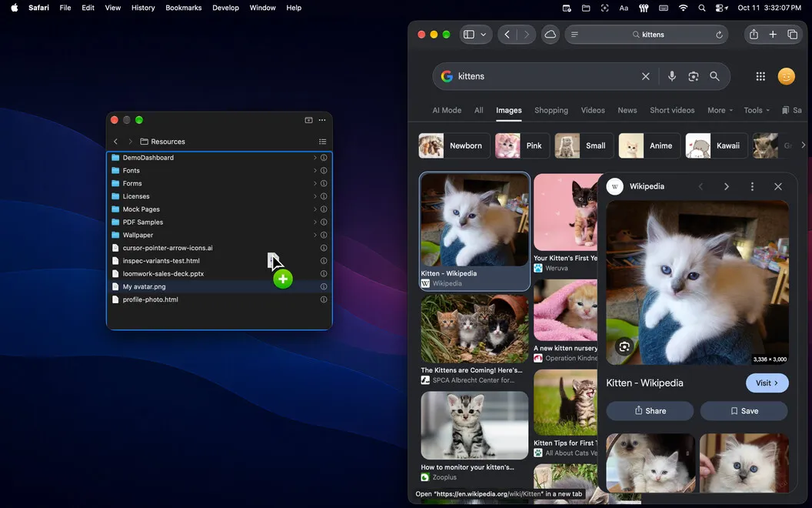Select profile-photo.html file
The width and height of the screenshot is (812, 508).
(220, 299)
